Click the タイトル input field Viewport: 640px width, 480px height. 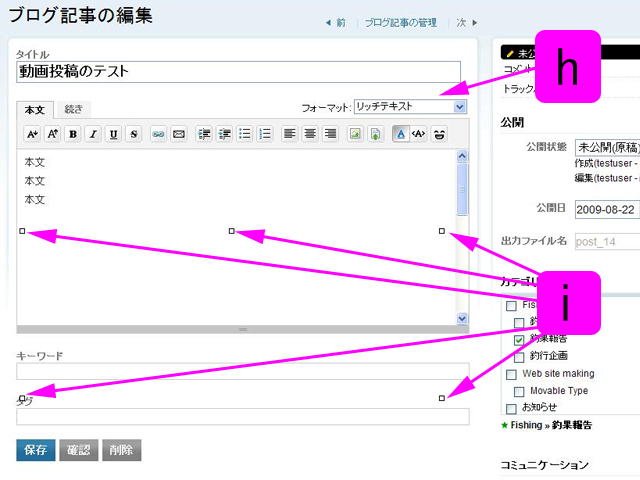[238, 72]
